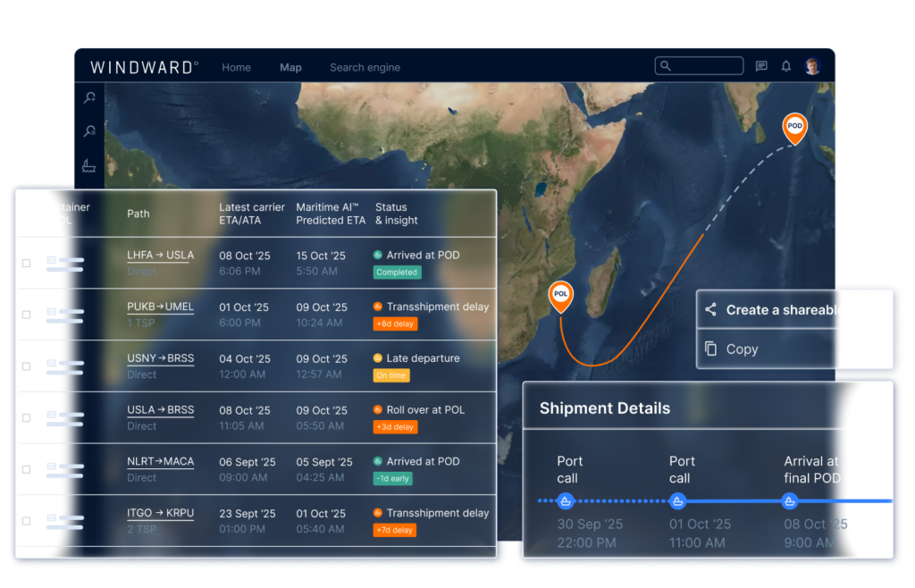Open the NLRT→MACA path link

point(161,461)
